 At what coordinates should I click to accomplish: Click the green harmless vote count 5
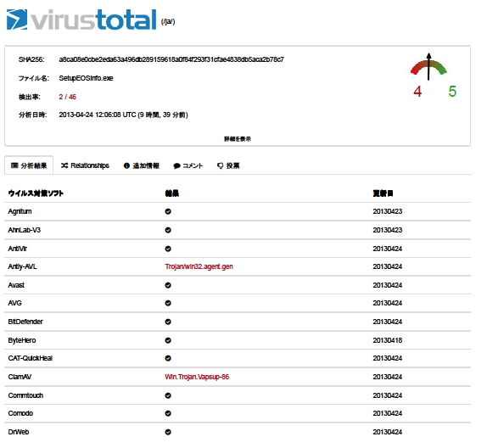click(452, 92)
